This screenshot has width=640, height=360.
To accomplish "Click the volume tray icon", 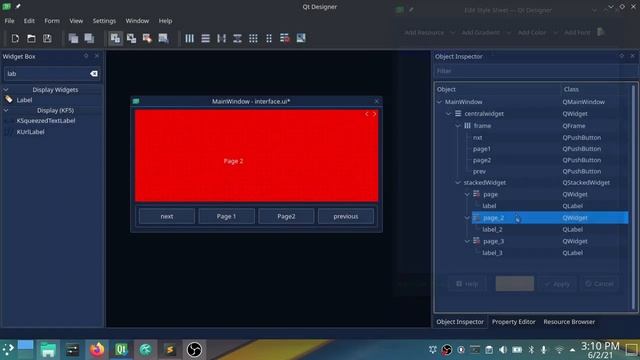I will (x=503, y=350).
